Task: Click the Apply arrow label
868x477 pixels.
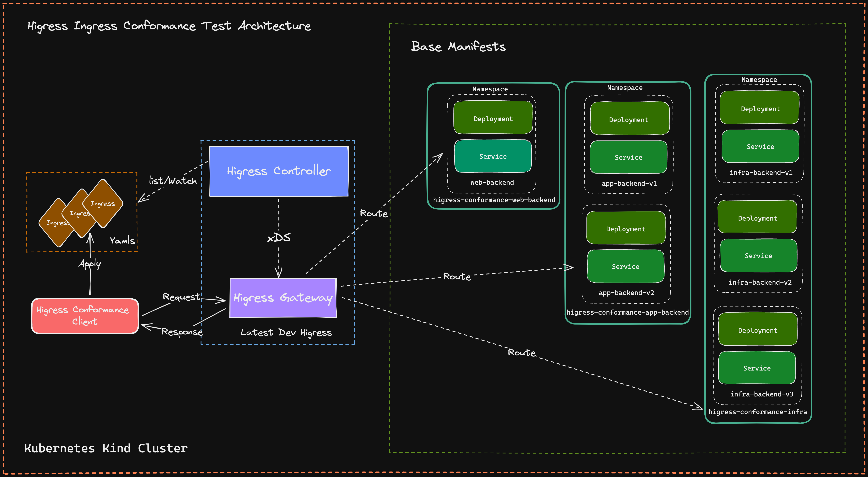Action: click(x=90, y=264)
